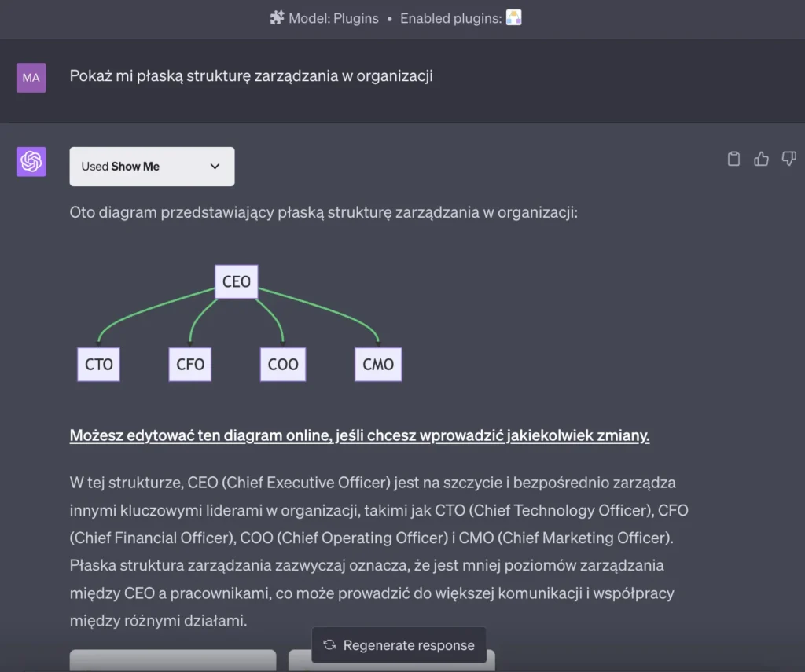Toggle the Used Show Me panel closed
Image resolution: width=805 pixels, height=672 pixels.
152,167
